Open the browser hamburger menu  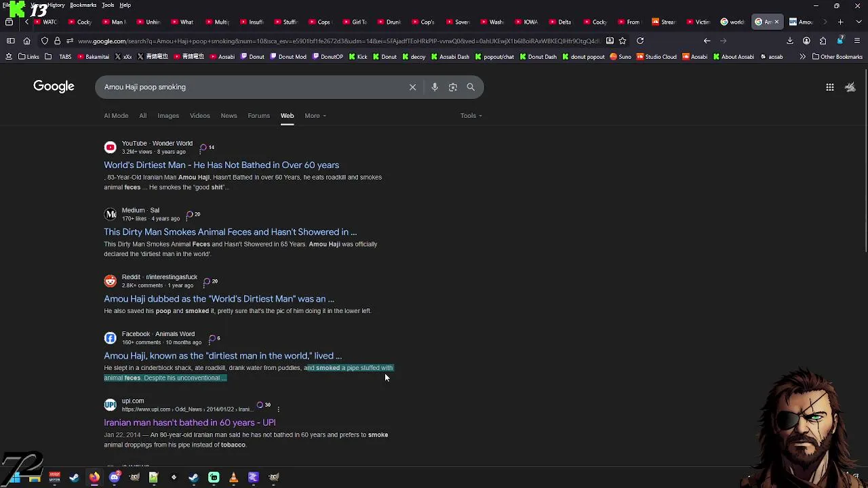tap(857, 41)
